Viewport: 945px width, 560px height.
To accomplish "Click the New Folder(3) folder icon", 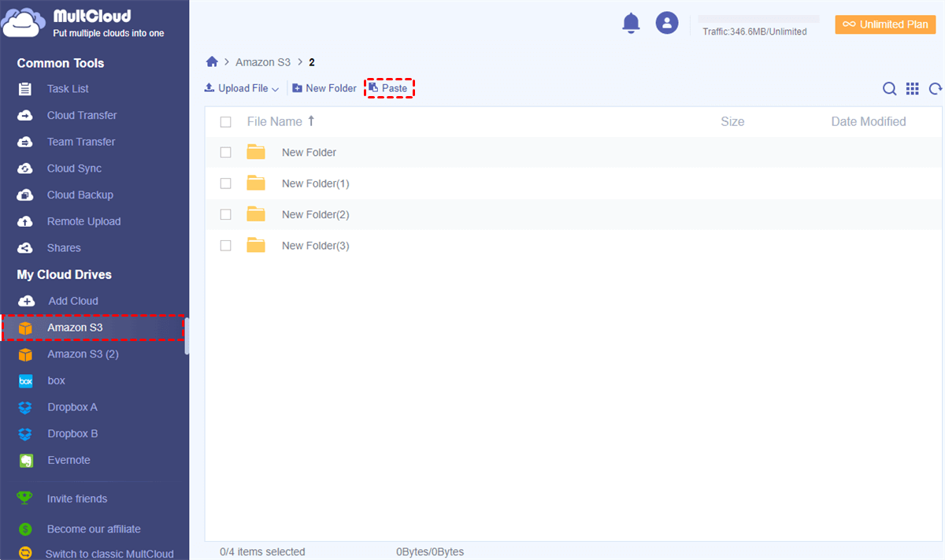I will (256, 245).
